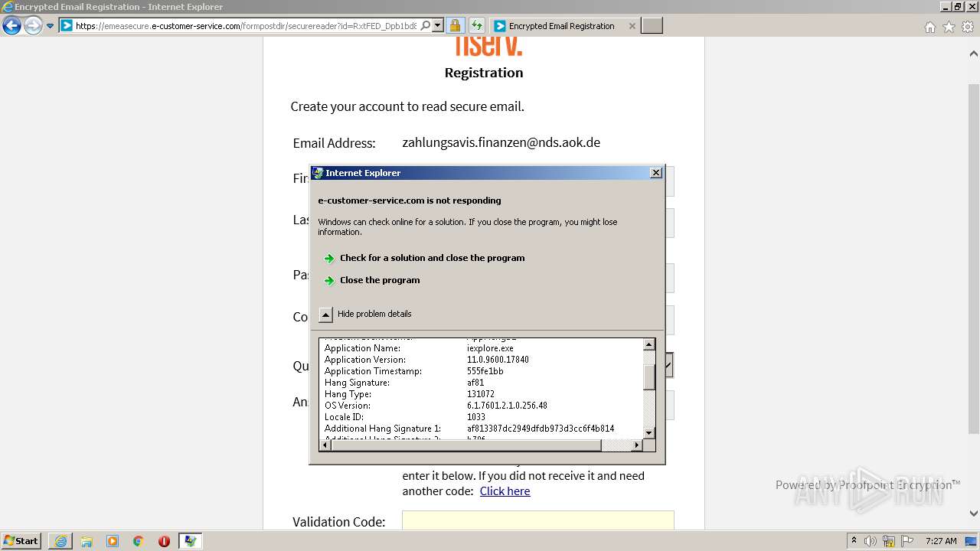Follow the Click here link for another code
Image resolution: width=980 pixels, height=551 pixels.
click(x=505, y=491)
